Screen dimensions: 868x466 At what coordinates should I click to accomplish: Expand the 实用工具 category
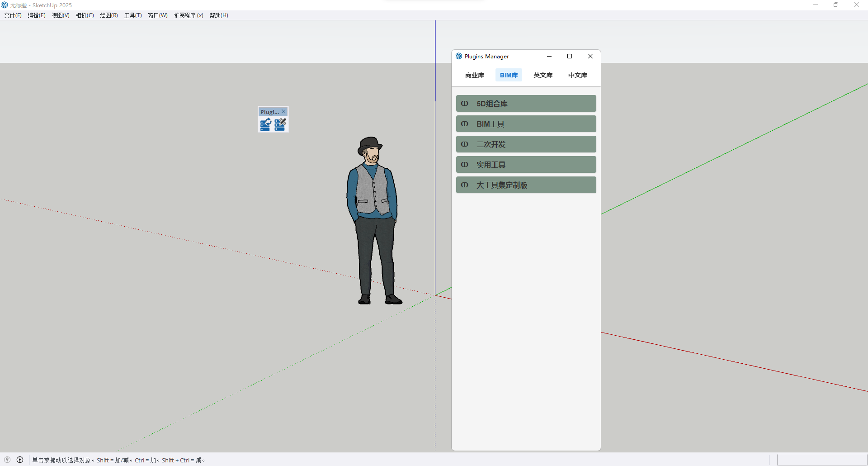(x=526, y=165)
